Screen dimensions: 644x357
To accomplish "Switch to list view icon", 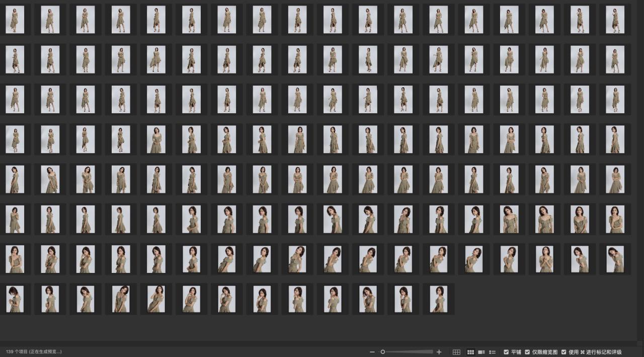I will point(493,352).
